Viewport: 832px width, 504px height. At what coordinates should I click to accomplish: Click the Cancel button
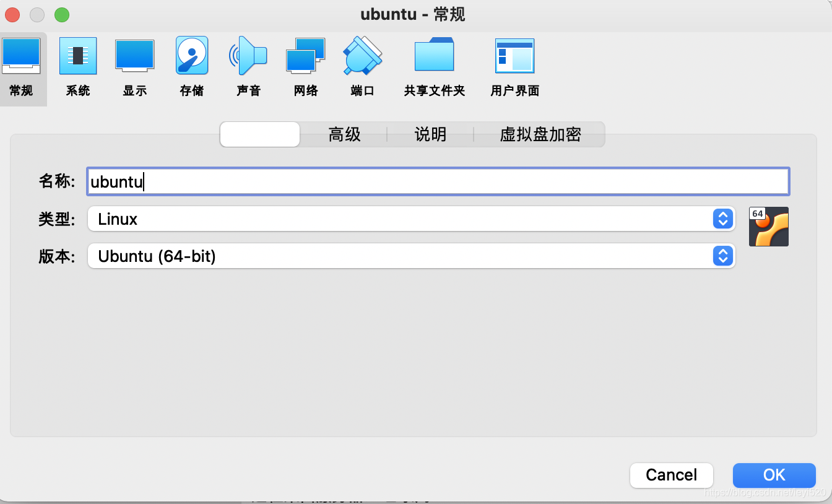[x=672, y=475]
